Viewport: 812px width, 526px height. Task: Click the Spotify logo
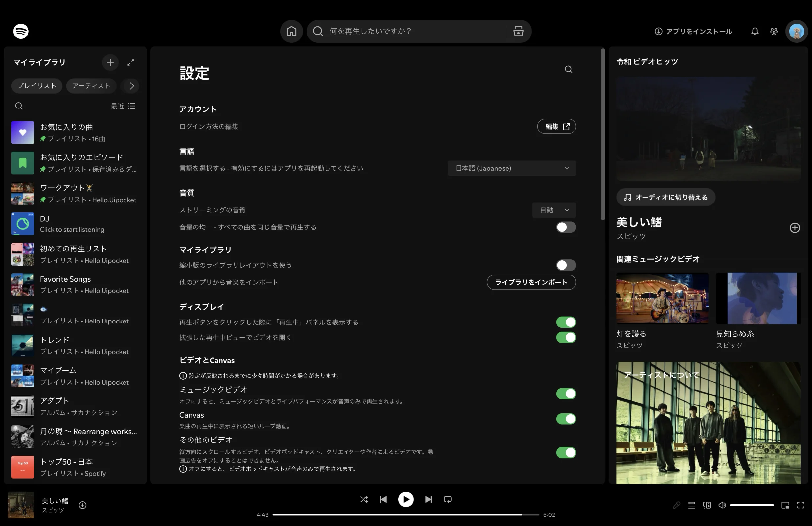click(21, 32)
